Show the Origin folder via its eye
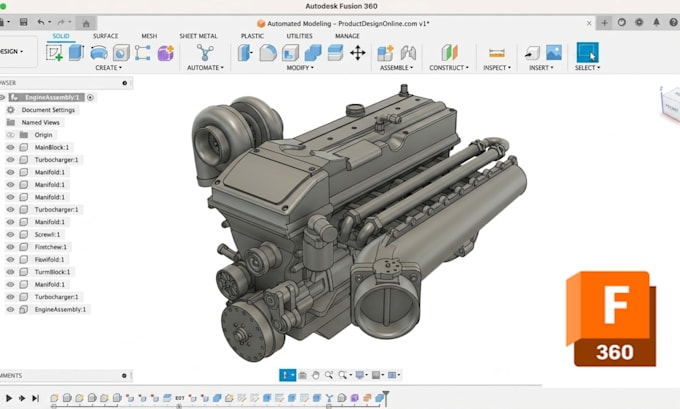 [x=10, y=135]
